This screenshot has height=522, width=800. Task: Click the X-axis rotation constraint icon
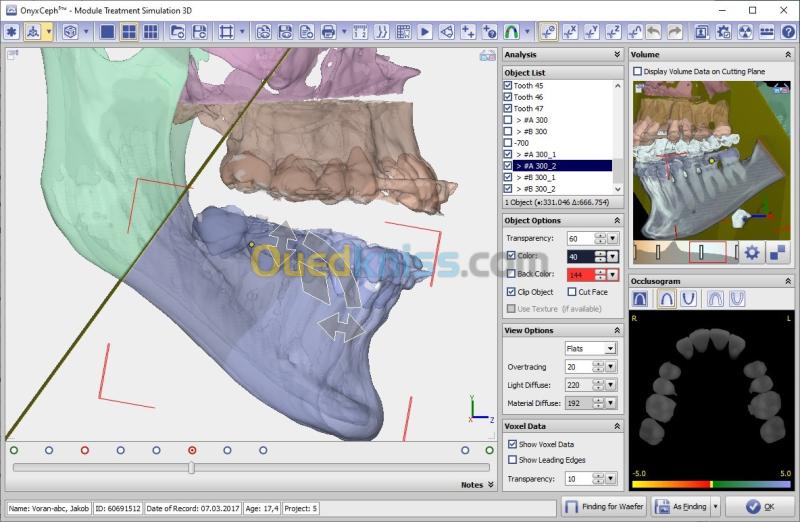coord(570,32)
